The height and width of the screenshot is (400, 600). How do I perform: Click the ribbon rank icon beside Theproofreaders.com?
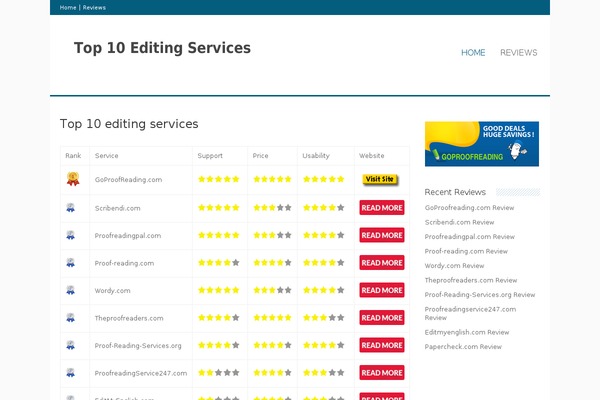coord(70,318)
